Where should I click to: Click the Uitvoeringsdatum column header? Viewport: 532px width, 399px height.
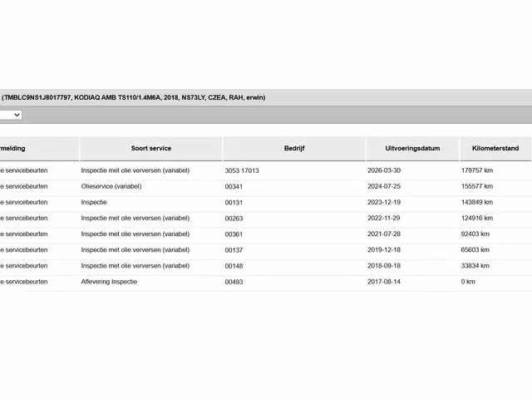412,148
